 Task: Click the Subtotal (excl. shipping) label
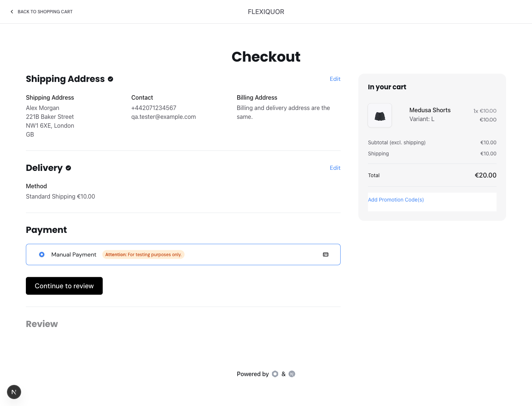tap(397, 142)
